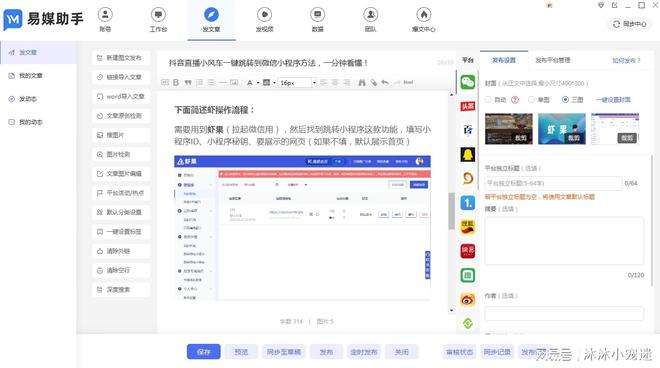This screenshot has width=660, height=368.
Task: Select the Sohu (搜狐) platform icon
Action: click(468, 227)
